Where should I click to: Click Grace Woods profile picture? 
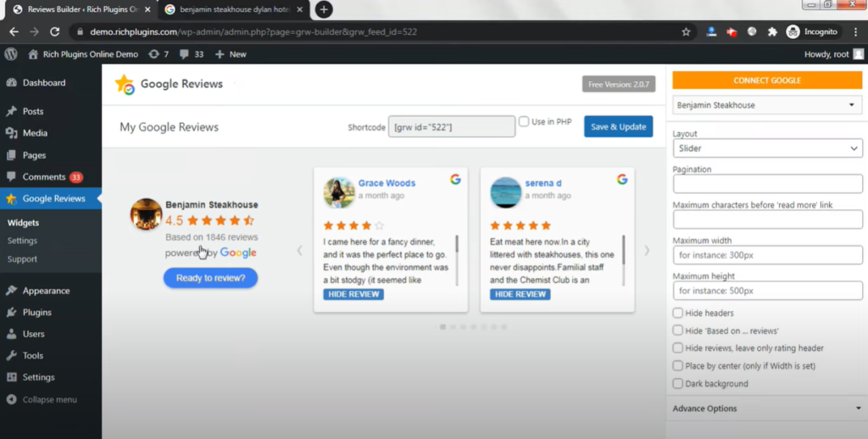click(339, 192)
